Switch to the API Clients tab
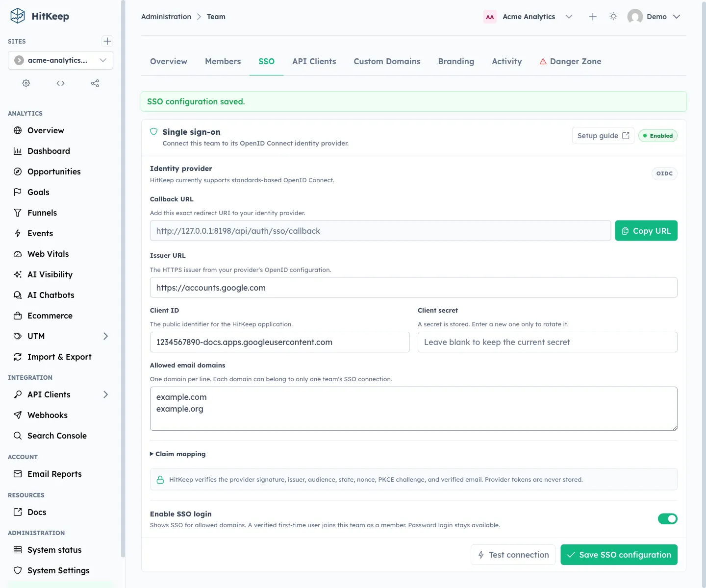The width and height of the screenshot is (706, 588). click(x=314, y=61)
